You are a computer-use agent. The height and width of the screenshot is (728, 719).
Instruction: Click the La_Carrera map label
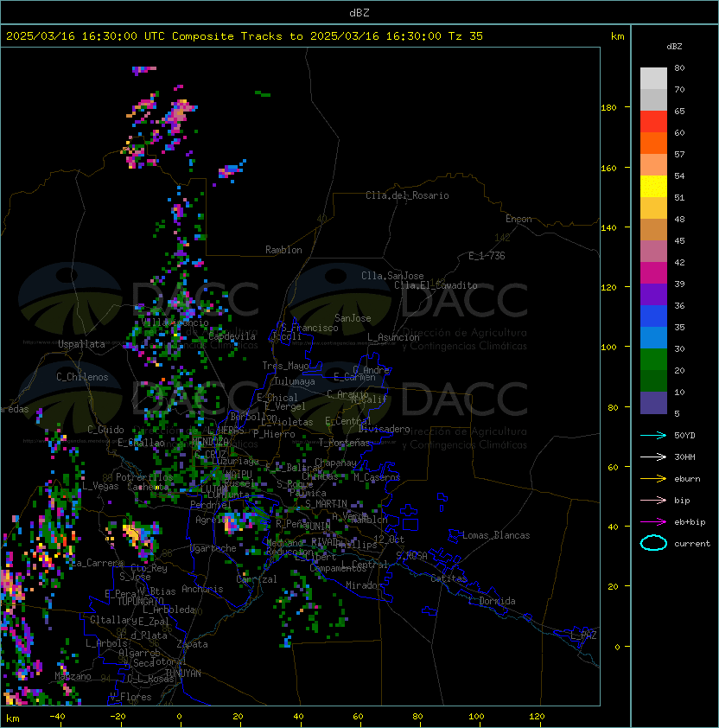pos(98,563)
